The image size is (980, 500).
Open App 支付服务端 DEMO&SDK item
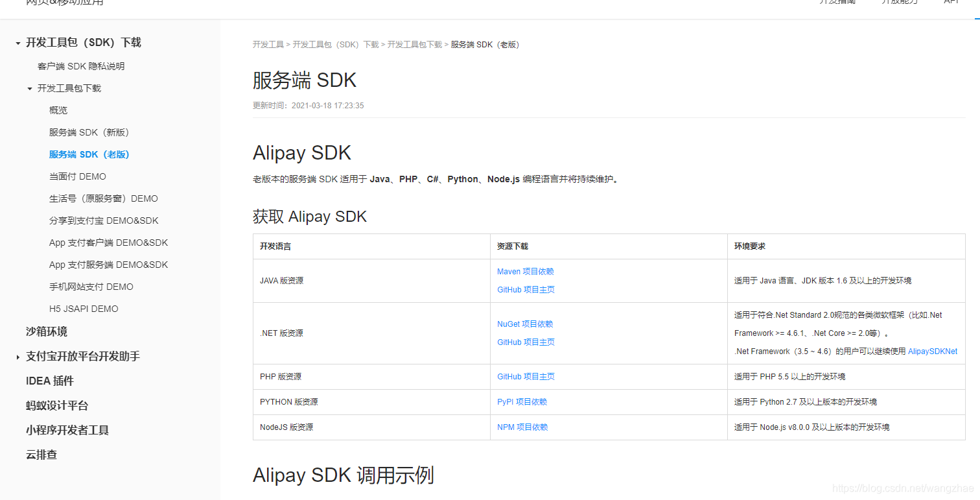tap(108, 265)
